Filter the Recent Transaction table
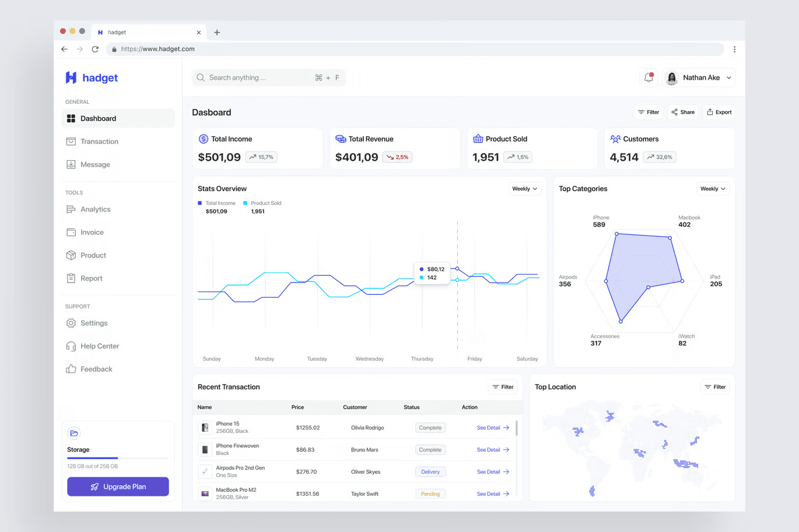 [x=503, y=387]
